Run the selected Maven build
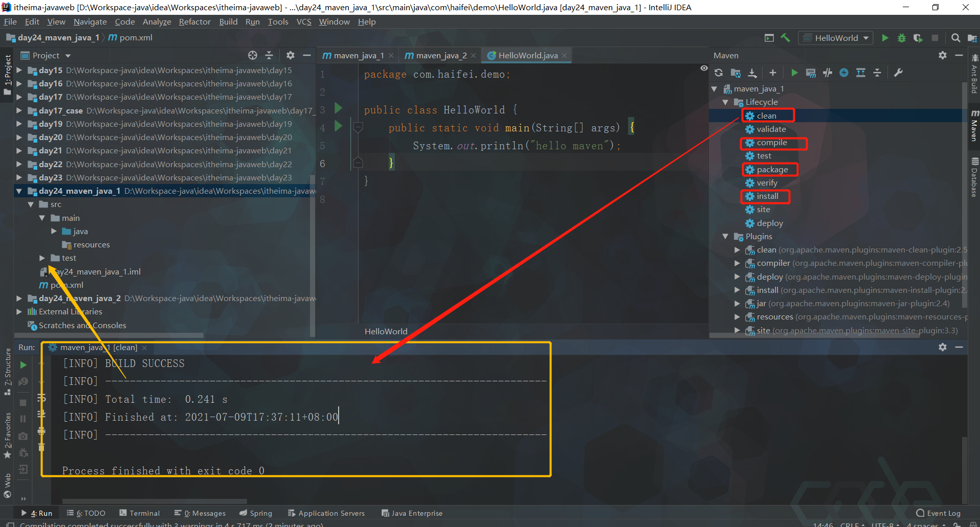980x527 pixels. 794,73
